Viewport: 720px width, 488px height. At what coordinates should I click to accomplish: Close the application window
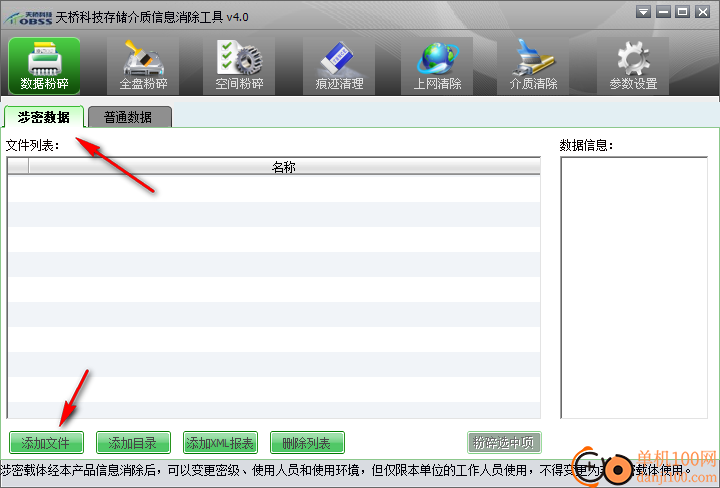click(703, 12)
